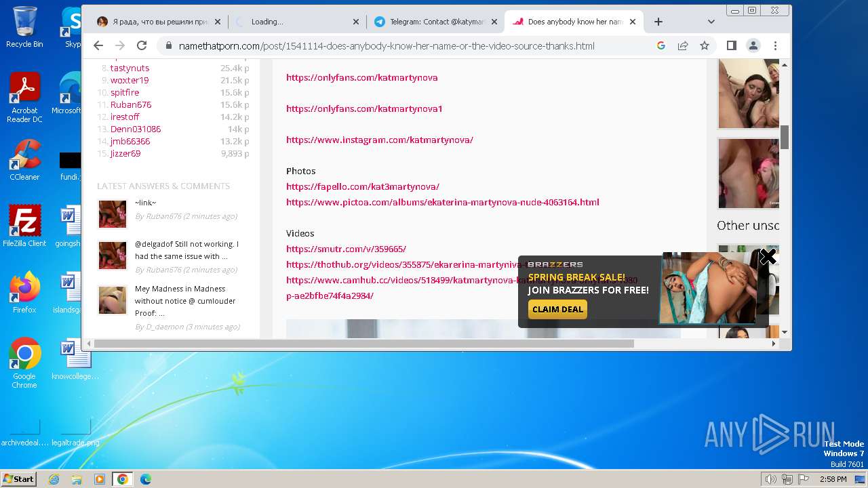
Task: Open user profile spitfire
Action: 125,92
